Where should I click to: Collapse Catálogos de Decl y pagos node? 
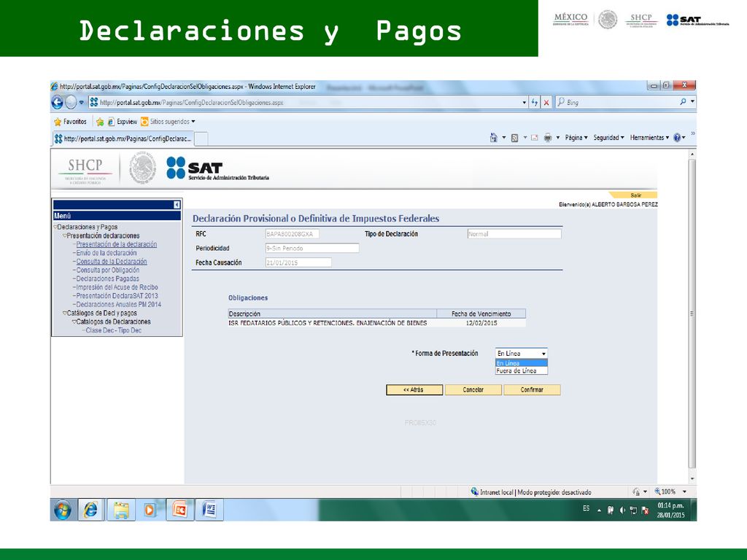tap(64, 314)
